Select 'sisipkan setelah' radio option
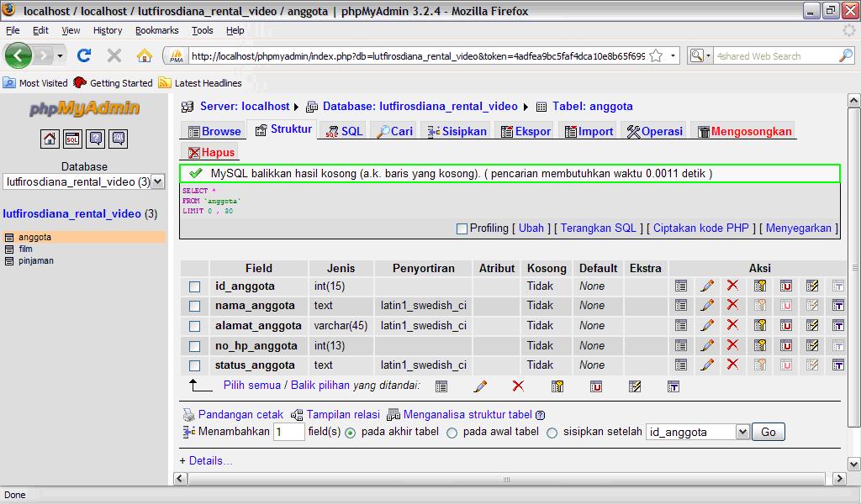The width and height of the screenshot is (861, 504). click(x=552, y=433)
